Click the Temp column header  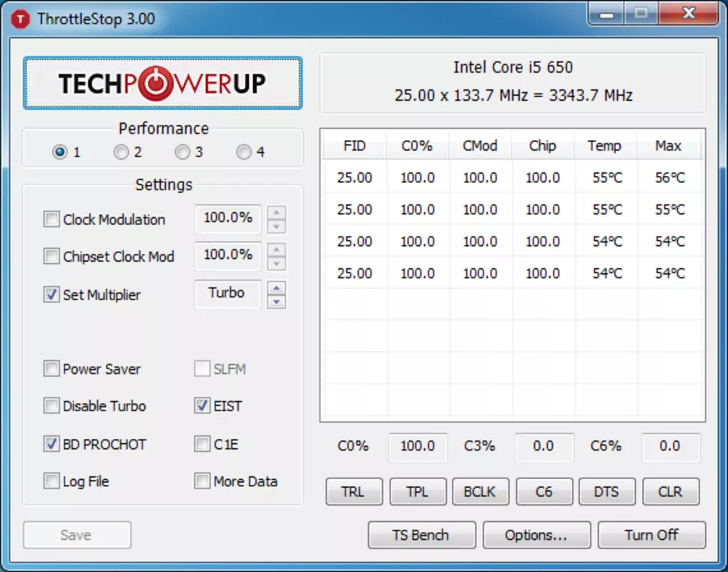(x=604, y=146)
